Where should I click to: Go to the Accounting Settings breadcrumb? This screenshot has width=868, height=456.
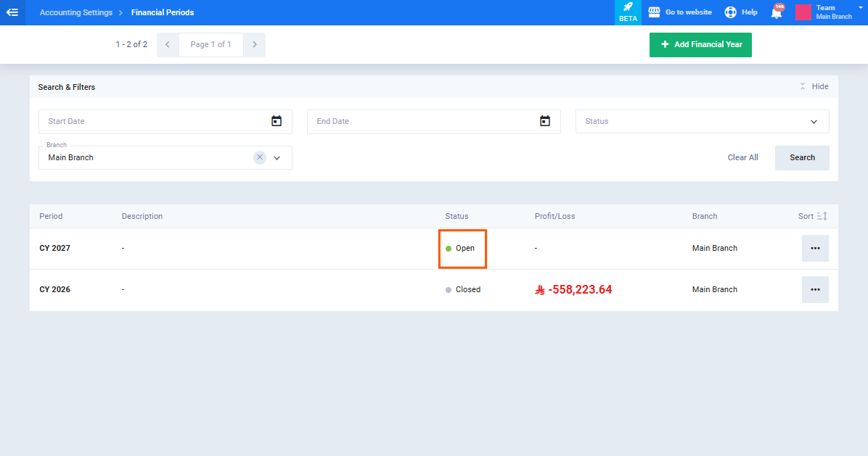(x=75, y=12)
